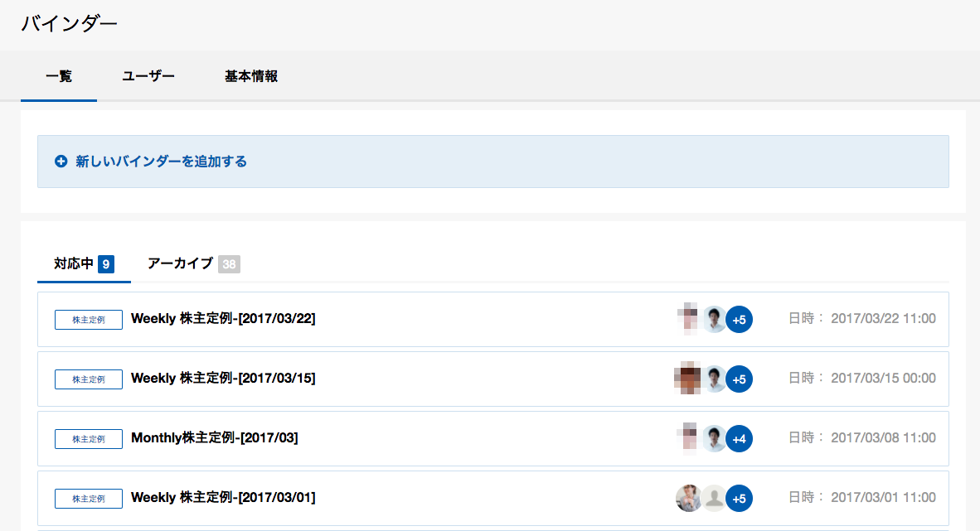Screen dimensions: 980x531
Task: Open the 基本情報 tab
Action: coord(251,76)
